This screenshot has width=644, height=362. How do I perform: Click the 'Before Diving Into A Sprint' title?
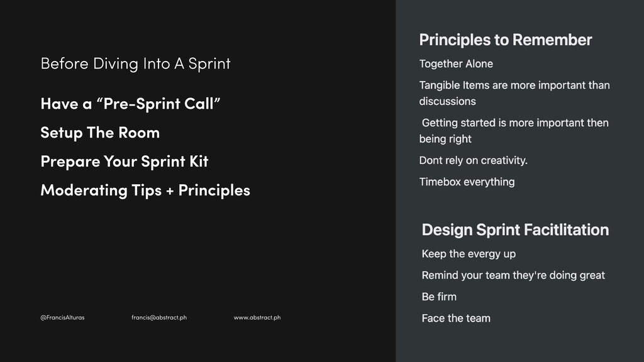(x=136, y=63)
